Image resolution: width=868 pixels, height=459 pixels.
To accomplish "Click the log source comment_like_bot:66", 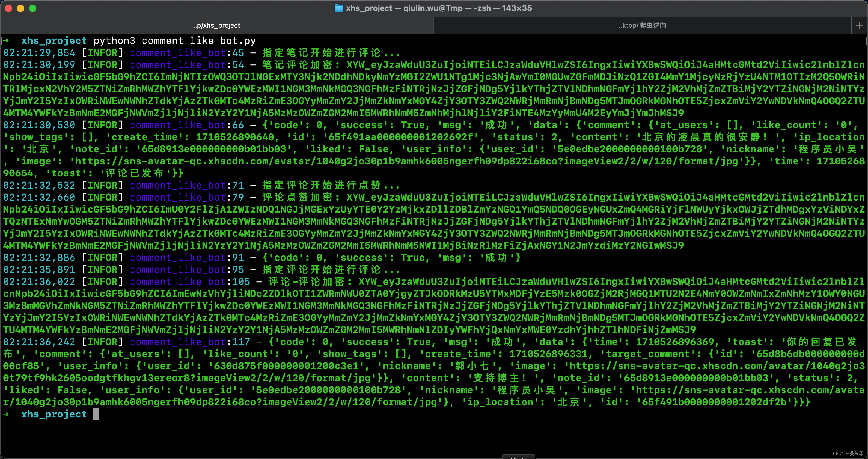I will pyautogui.click(x=187, y=125).
